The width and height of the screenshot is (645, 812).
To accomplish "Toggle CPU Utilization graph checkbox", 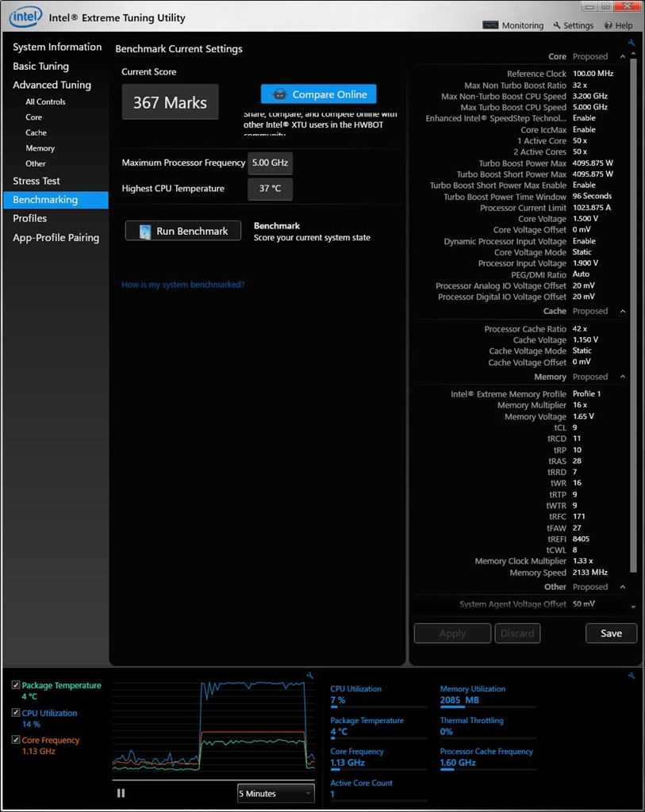I will pos(16,712).
